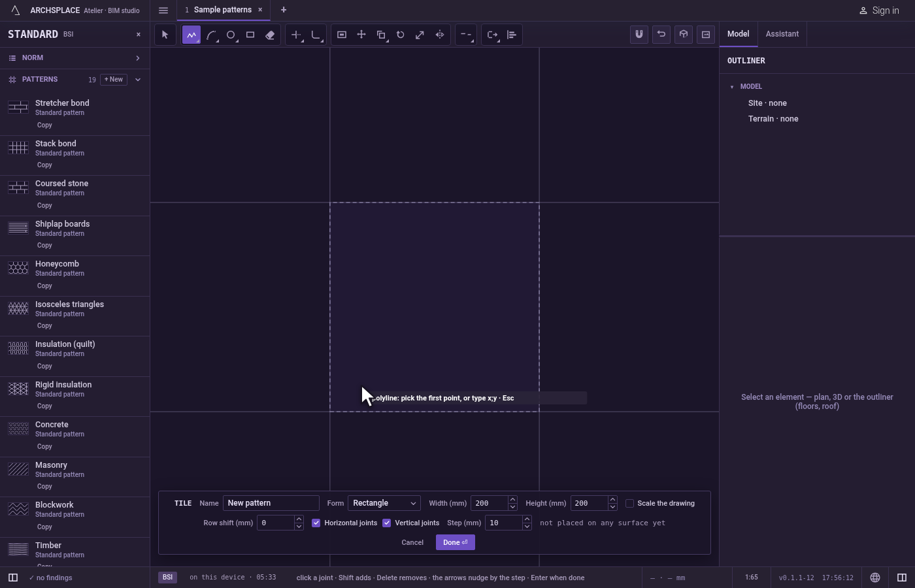Select the Sample patterns document tab
The width and height of the screenshot is (915, 588).
(222, 10)
